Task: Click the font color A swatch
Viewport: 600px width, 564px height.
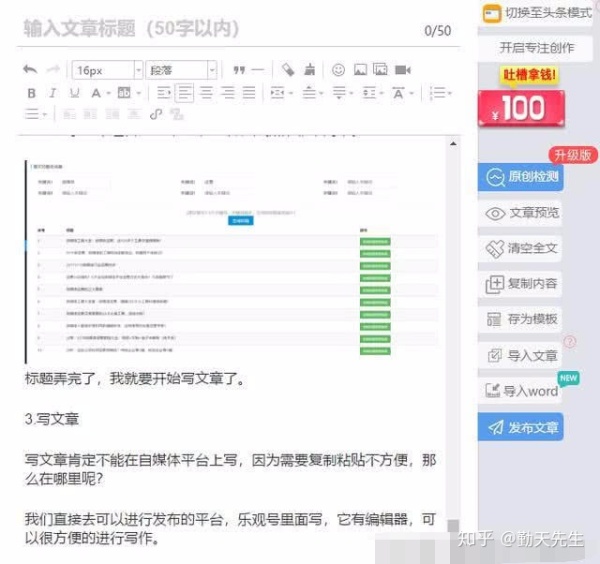Action: tap(96, 93)
